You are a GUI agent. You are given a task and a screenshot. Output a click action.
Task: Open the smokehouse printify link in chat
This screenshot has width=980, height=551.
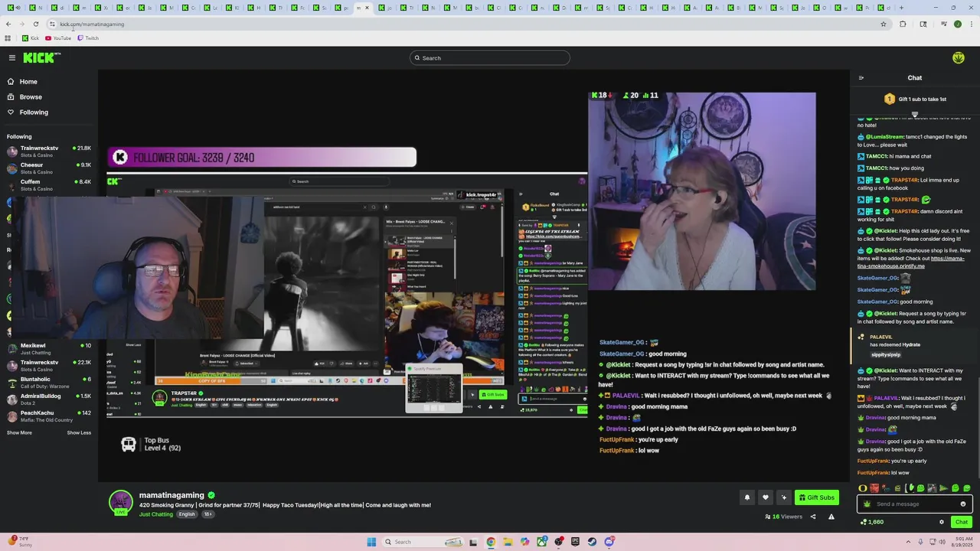tap(910, 262)
